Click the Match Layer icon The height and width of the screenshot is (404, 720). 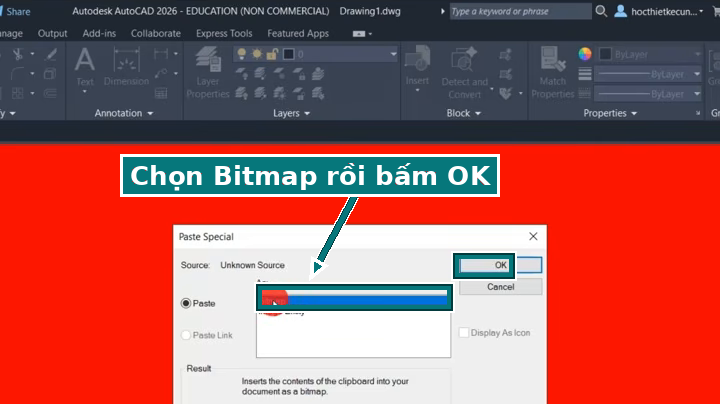click(x=318, y=93)
